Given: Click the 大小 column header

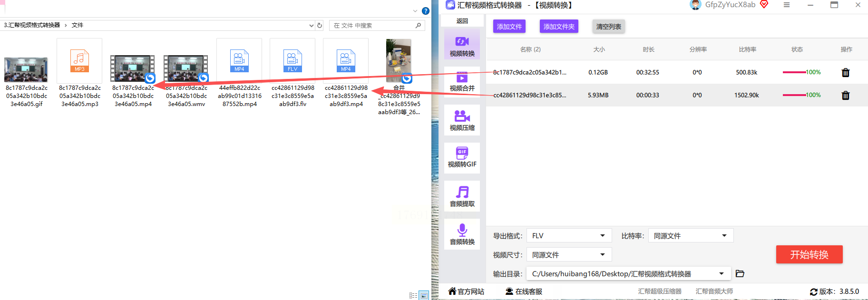Looking at the screenshot, I should 599,49.
